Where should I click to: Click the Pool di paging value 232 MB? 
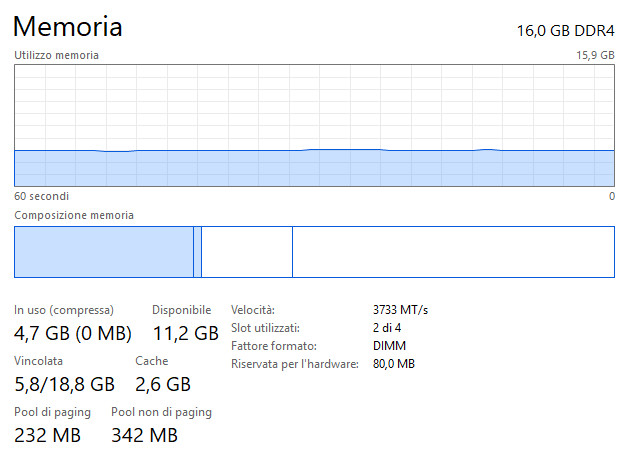(x=47, y=435)
